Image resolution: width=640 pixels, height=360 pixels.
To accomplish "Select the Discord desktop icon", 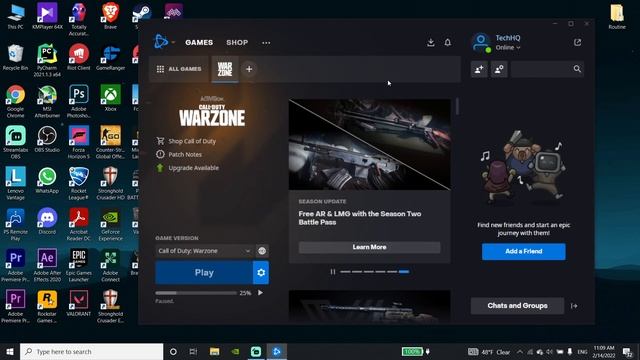I will pos(47,221).
